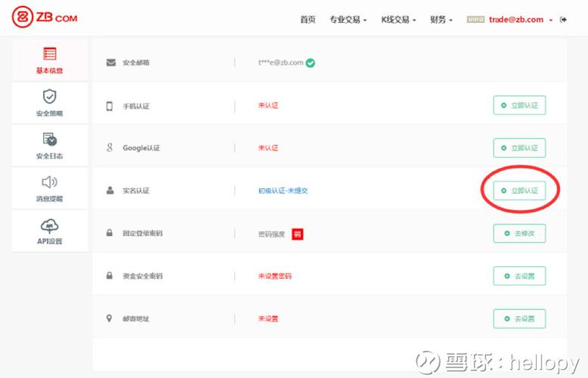Click the red 弱 password strength indicator
588x378 pixels.
click(x=298, y=234)
